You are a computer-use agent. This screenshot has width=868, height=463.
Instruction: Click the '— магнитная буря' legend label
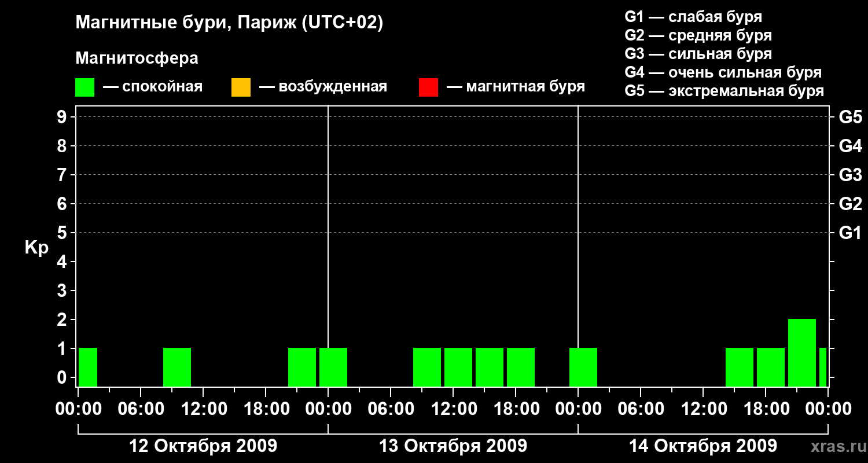tap(516, 87)
